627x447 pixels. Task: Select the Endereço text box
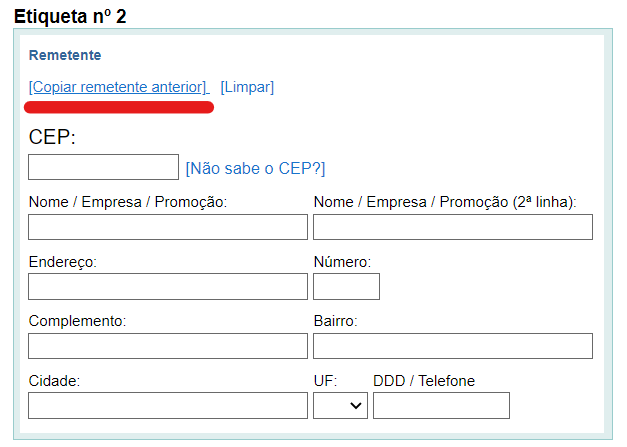click(x=168, y=287)
